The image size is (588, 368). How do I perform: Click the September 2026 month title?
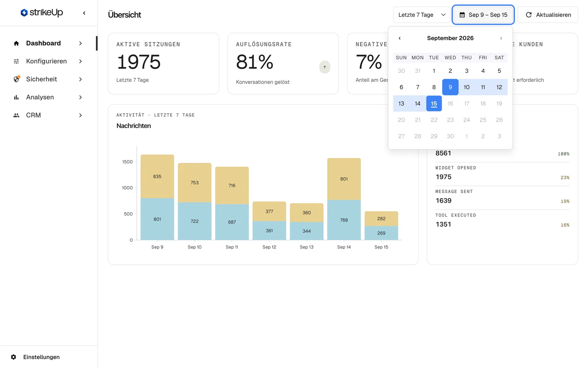[450, 38]
